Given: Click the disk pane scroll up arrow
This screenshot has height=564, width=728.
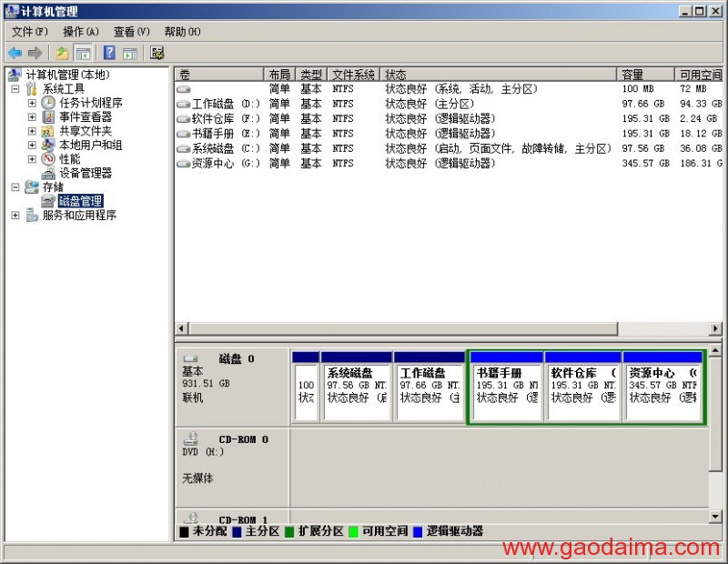Looking at the screenshot, I should point(715,350).
